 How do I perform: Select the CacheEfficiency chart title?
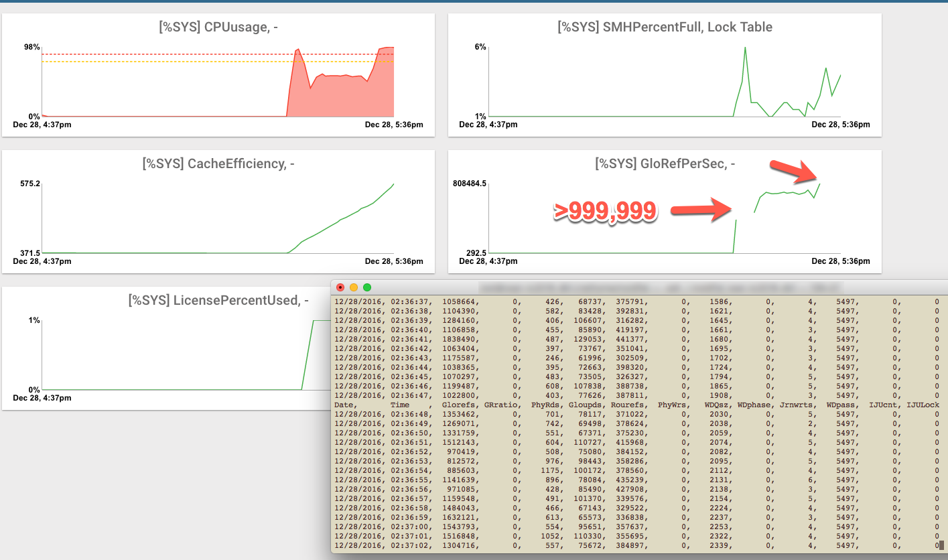(218, 163)
